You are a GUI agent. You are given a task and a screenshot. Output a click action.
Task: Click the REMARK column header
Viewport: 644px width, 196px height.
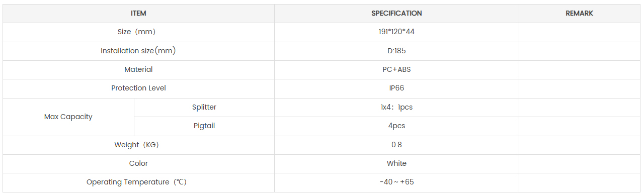[579, 14]
